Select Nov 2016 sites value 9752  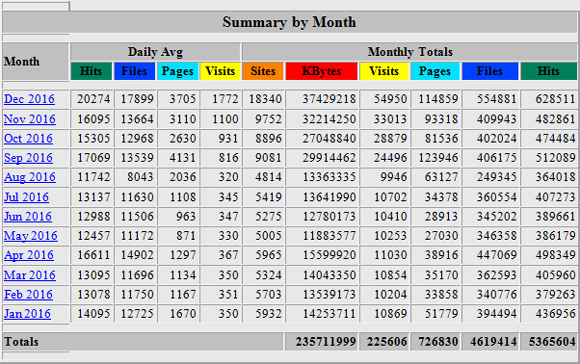coord(269,119)
